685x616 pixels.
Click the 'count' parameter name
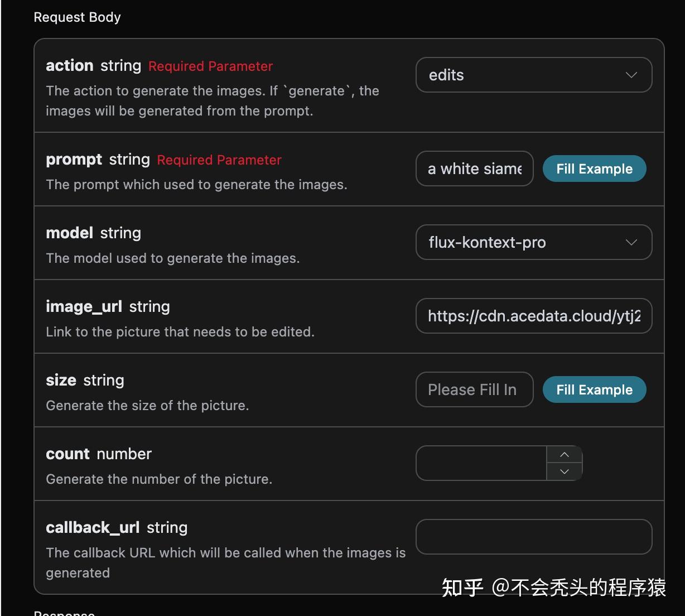point(67,454)
